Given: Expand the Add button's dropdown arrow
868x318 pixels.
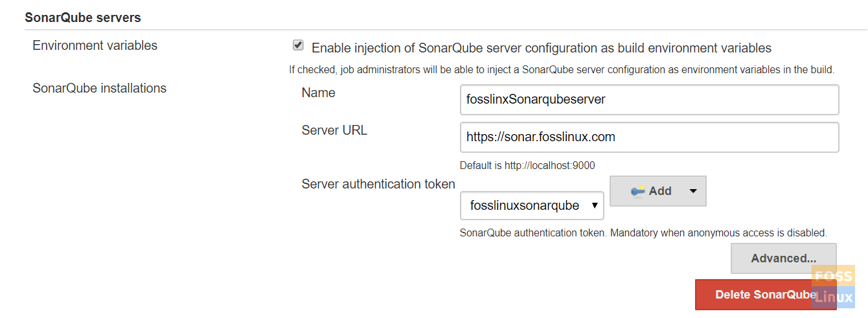Looking at the screenshot, I should [692, 191].
